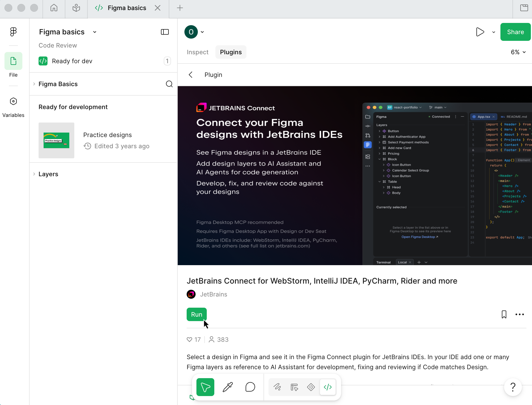Open the presentation options chevron
Image resolution: width=532 pixels, height=405 pixels.
tap(494, 32)
